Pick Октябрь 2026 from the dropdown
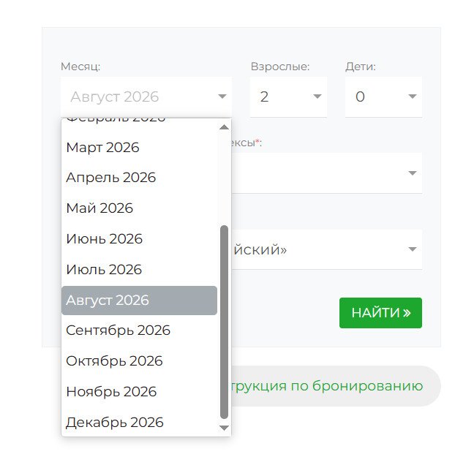This screenshot has width=455, height=476. tap(114, 361)
